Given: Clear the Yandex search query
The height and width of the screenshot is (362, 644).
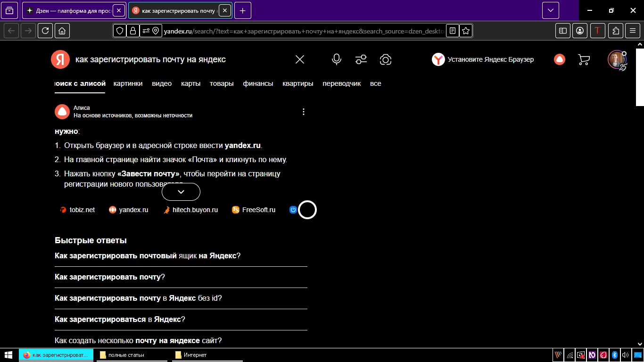Looking at the screenshot, I should [x=300, y=59].
